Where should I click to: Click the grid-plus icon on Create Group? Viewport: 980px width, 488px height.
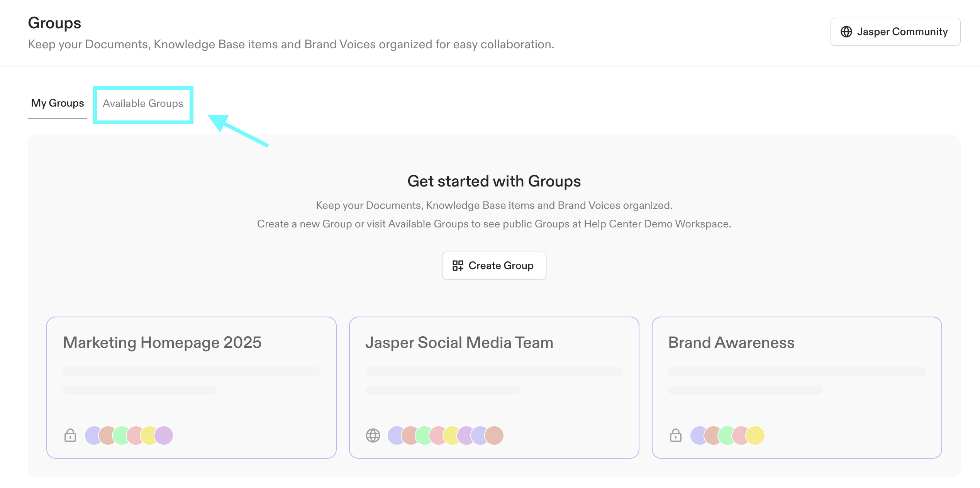click(458, 266)
